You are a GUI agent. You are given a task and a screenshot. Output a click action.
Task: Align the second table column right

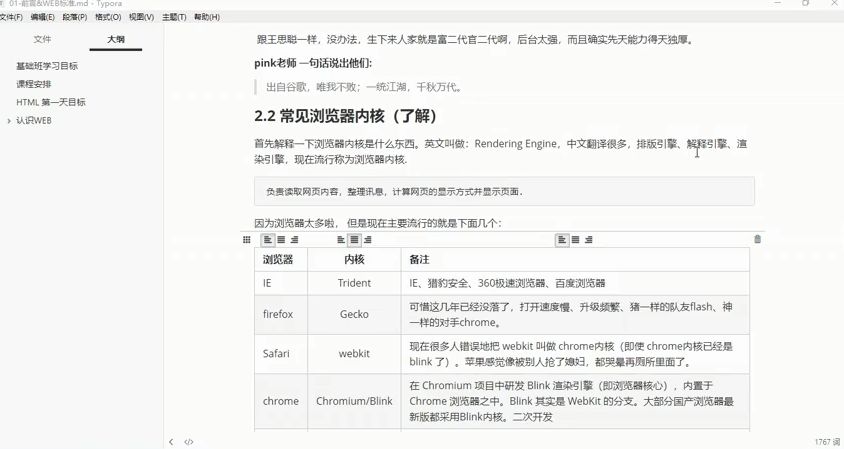point(368,240)
